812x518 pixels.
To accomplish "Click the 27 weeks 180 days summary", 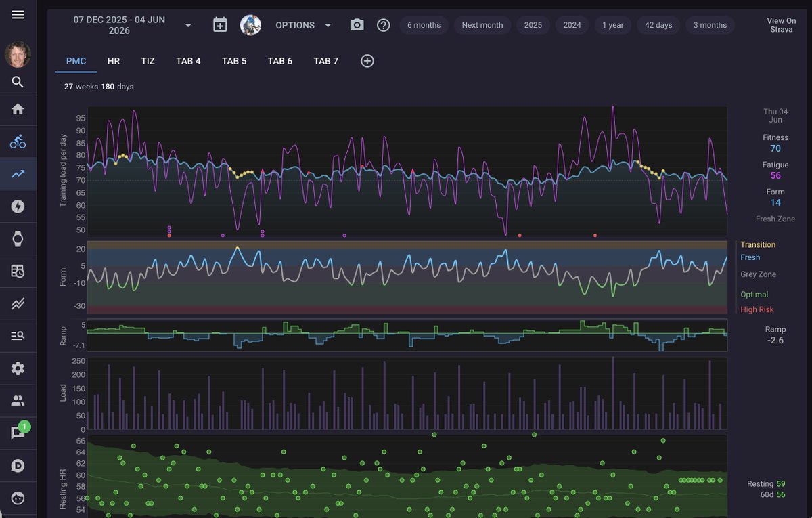I will pyautogui.click(x=99, y=87).
